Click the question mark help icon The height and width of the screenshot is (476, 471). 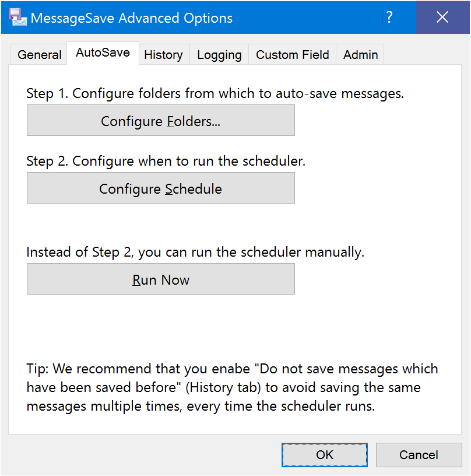pyautogui.click(x=389, y=17)
